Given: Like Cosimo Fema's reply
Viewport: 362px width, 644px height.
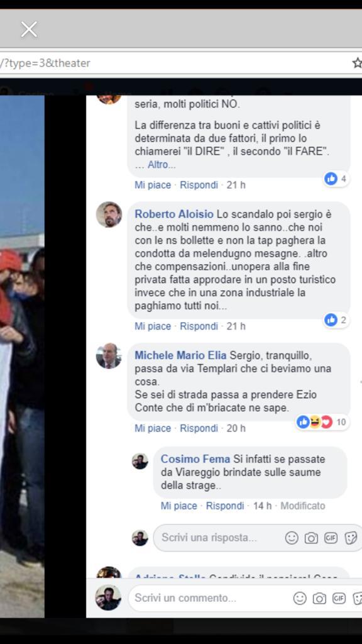Looking at the screenshot, I should point(178,506).
